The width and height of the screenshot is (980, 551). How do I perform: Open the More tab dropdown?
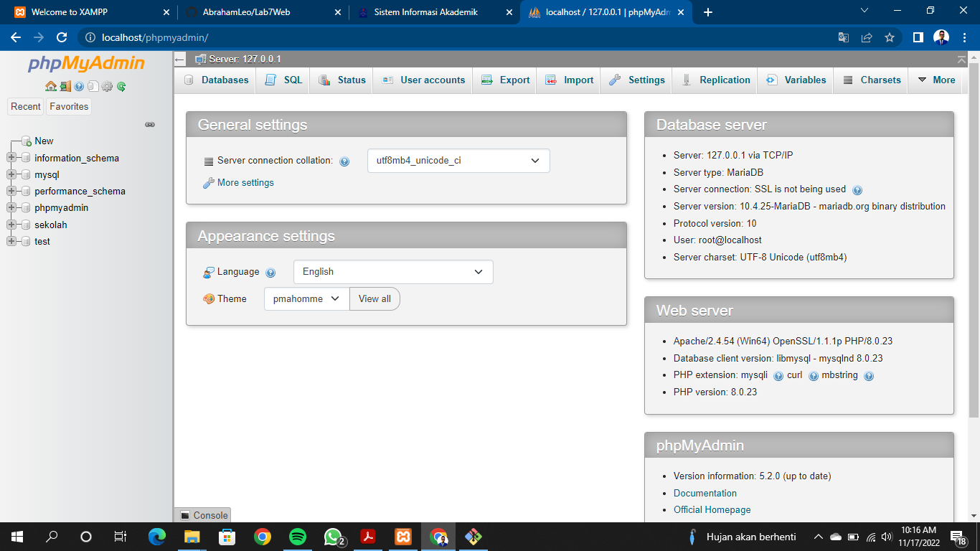(x=936, y=80)
